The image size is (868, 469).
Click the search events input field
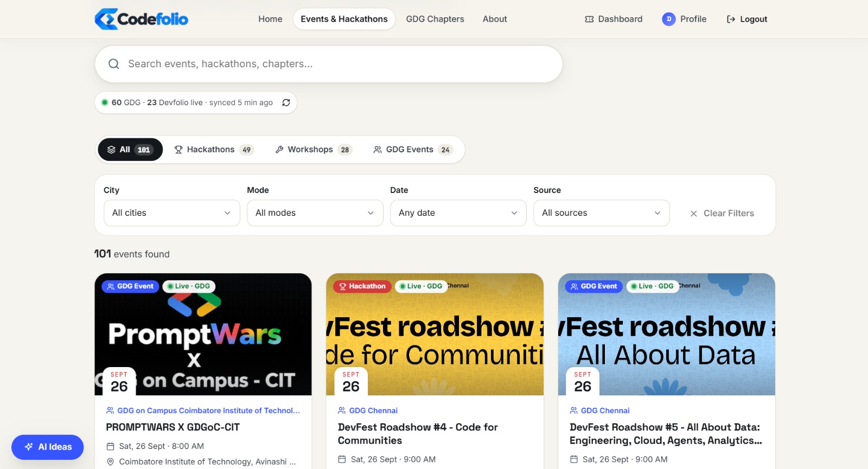point(329,64)
